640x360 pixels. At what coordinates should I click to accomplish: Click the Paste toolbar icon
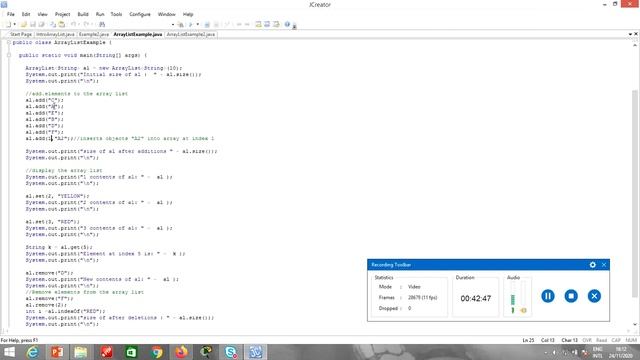click(62, 24)
